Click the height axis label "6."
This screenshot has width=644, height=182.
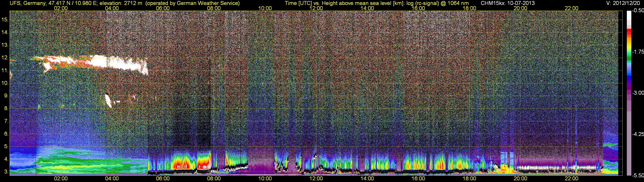(6, 134)
